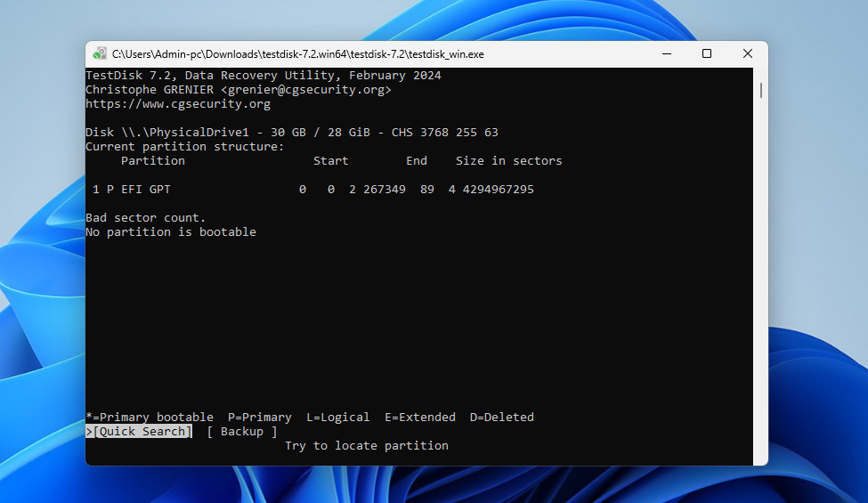
Task: Click the Bad sector count message
Action: coord(145,218)
